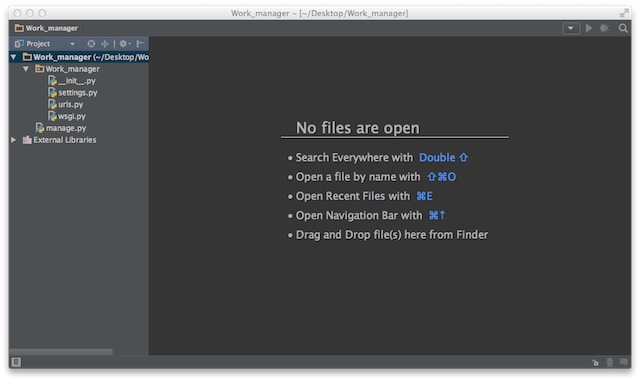Click the 'Double ⇧' shortcut text
Viewport: 640px width, 381px height.
coord(444,158)
